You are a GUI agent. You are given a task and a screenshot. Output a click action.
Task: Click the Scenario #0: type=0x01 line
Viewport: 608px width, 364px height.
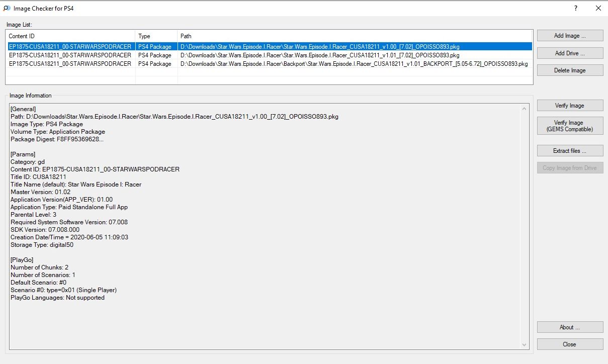point(63,290)
